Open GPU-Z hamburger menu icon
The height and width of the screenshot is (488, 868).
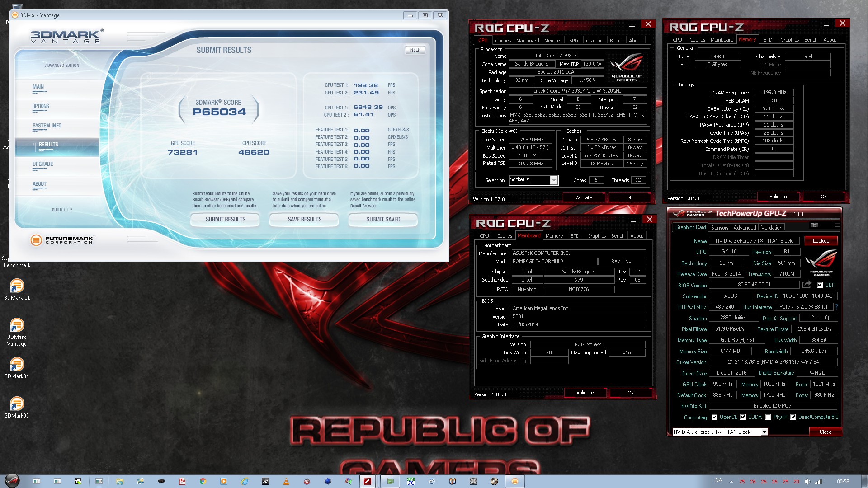[x=837, y=225]
